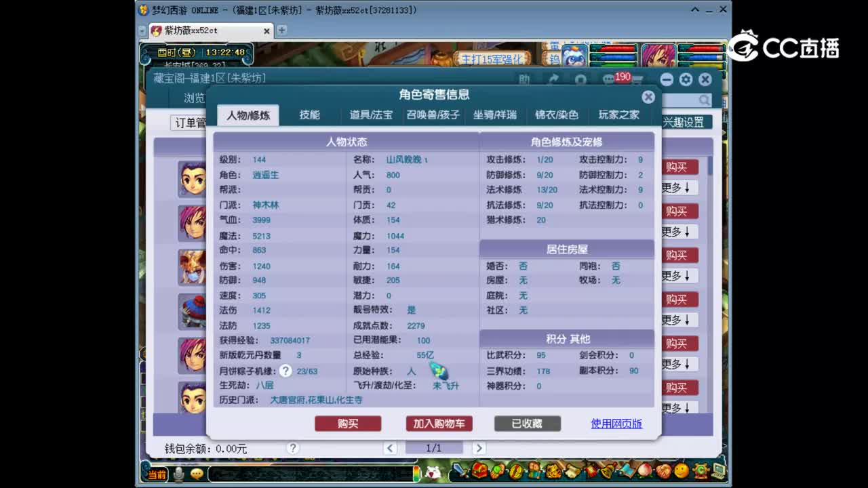Click the peach icon in bottom toolbar
The width and height of the screenshot is (868, 488).
tap(645, 470)
